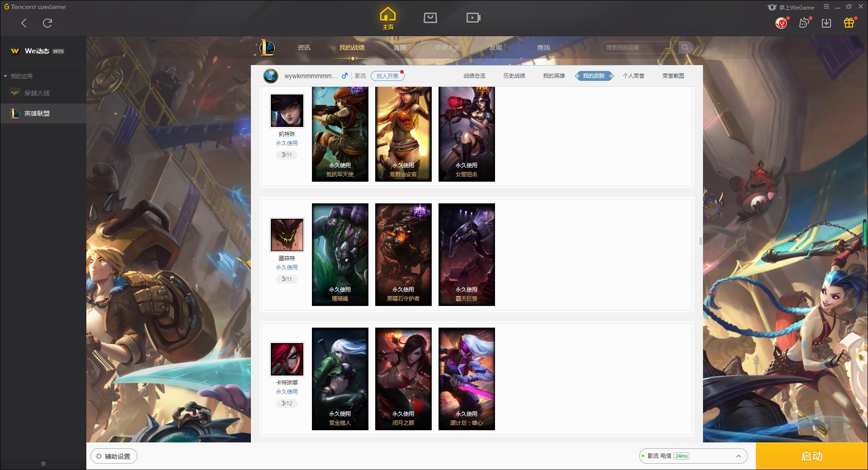Switch to 历史战绩 sub-tab
The height and width of the screenshot is (470, 868).
[514, 76]
